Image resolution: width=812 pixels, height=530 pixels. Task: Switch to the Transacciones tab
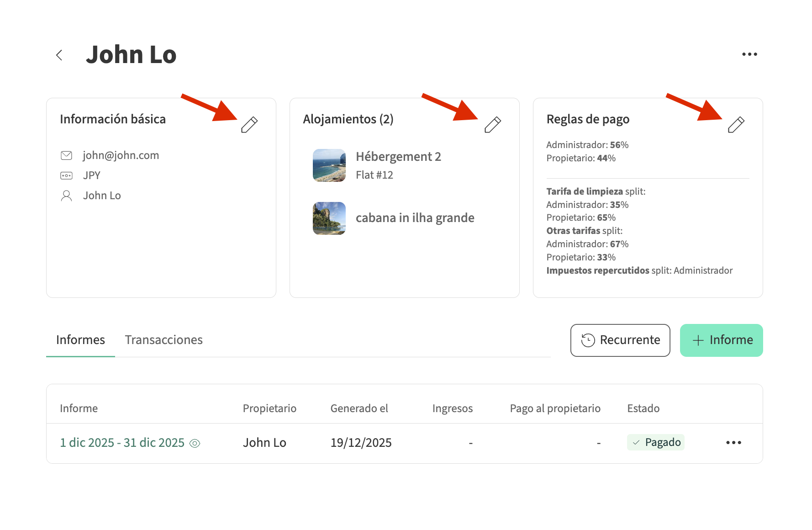coord(163,340)
